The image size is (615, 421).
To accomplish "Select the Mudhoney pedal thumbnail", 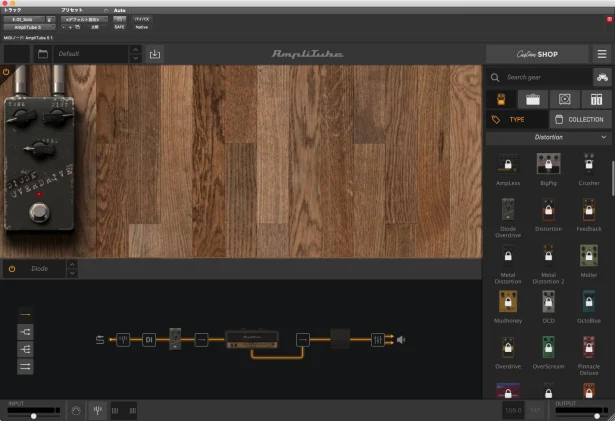I will (x=508, y=301).
